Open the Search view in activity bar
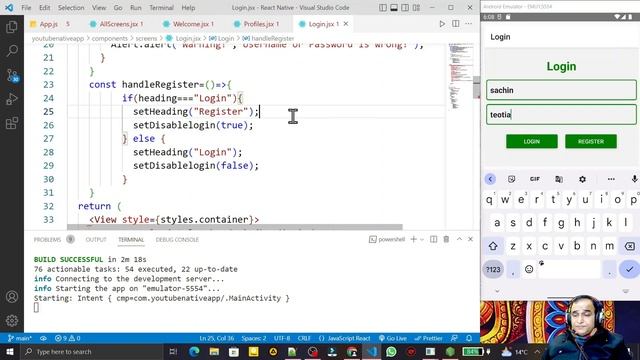 pyautogui.click(x=12, y=51)
